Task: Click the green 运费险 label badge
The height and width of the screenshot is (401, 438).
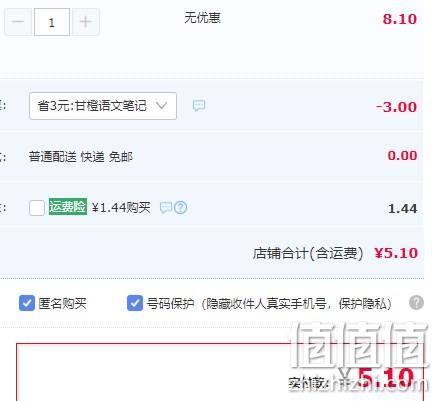Action: click(68, 207)
